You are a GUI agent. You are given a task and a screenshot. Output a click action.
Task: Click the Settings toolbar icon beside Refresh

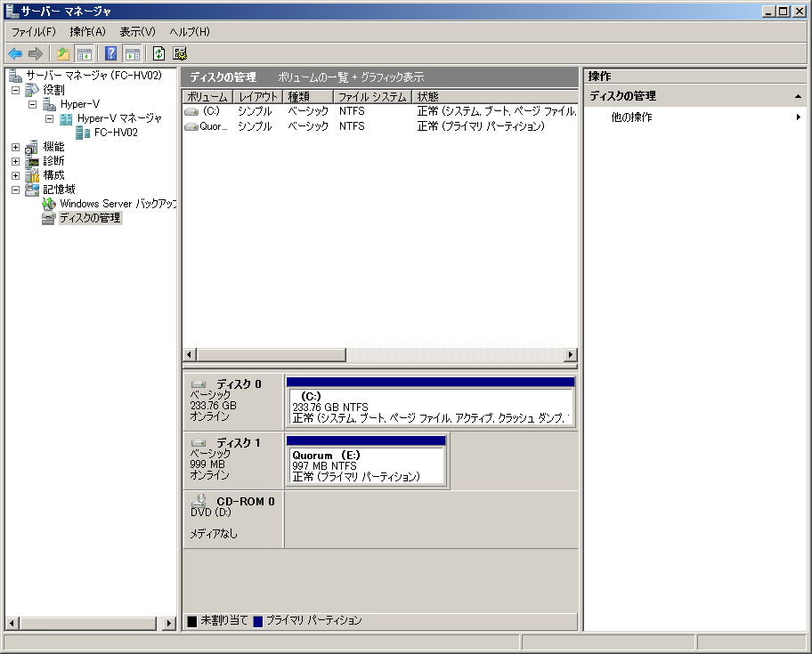tap(180, 54)
